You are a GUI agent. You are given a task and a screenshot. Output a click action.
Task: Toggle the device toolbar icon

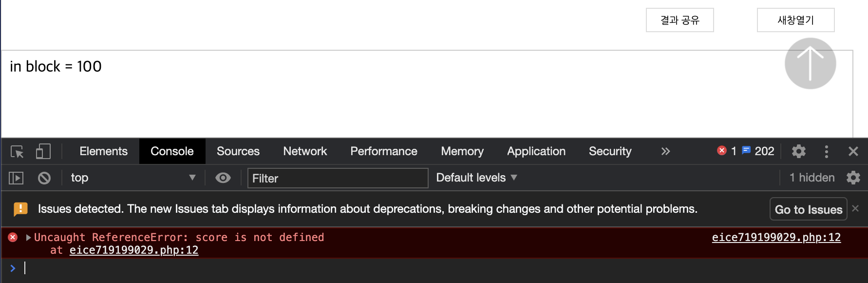[43, 151]
